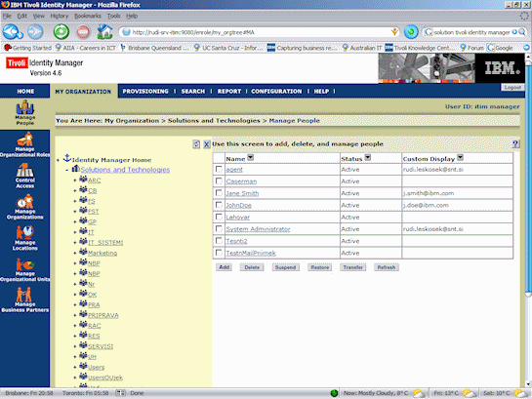Check the box for agent
The height and width of the screenshot is (399, 532).
[220, 169]
